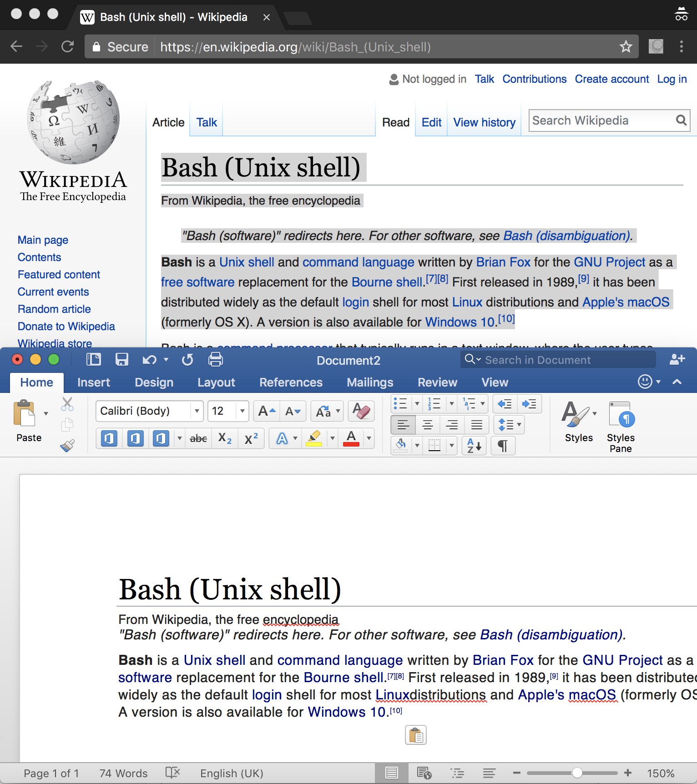Click the Log in link on Wikipedia
This screenshot has width=697, height=784.
pos(672,79)
